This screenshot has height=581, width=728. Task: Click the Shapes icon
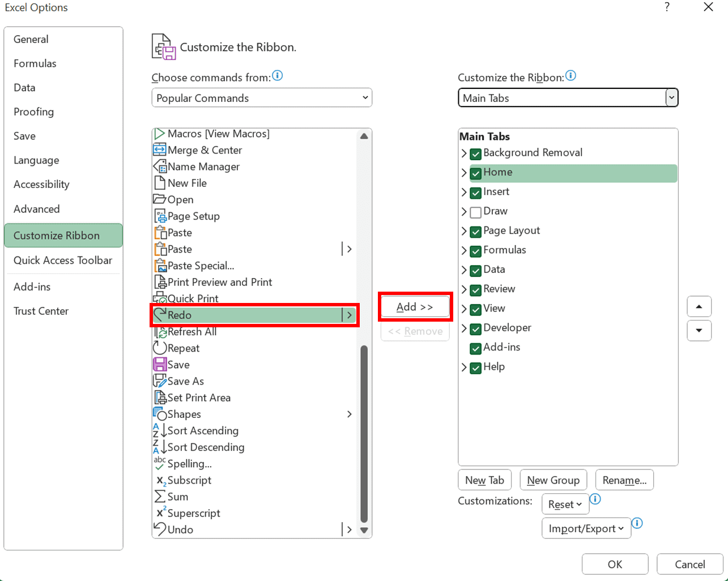click(160, 414)
